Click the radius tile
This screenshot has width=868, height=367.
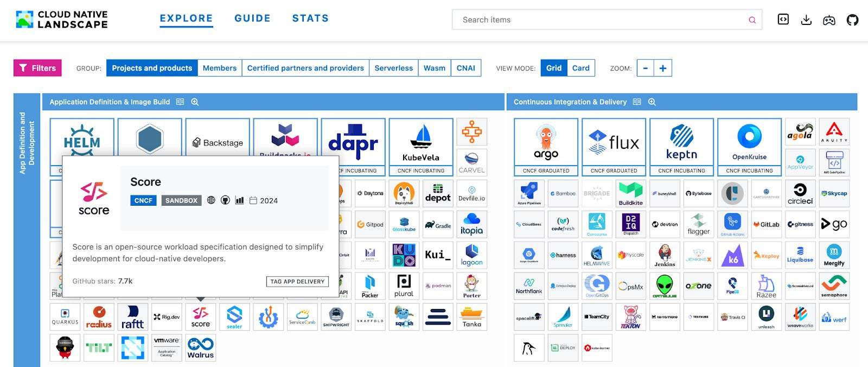(99, 317)
